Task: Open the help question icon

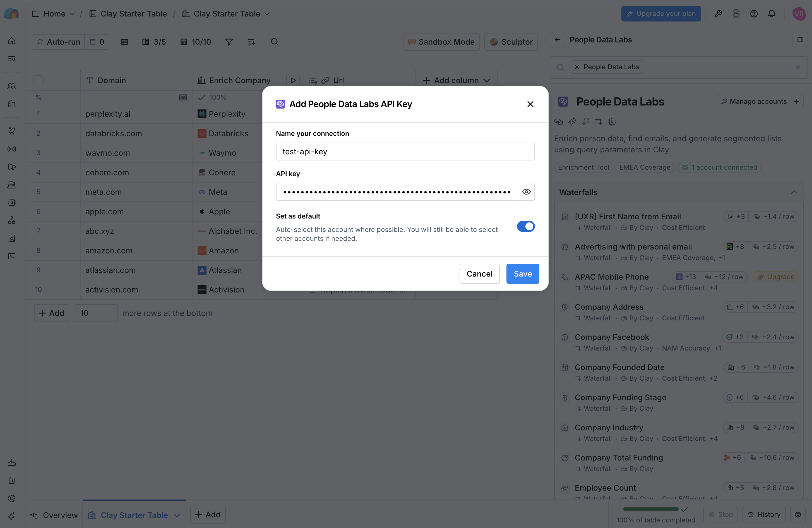Action: pos(754,14)
